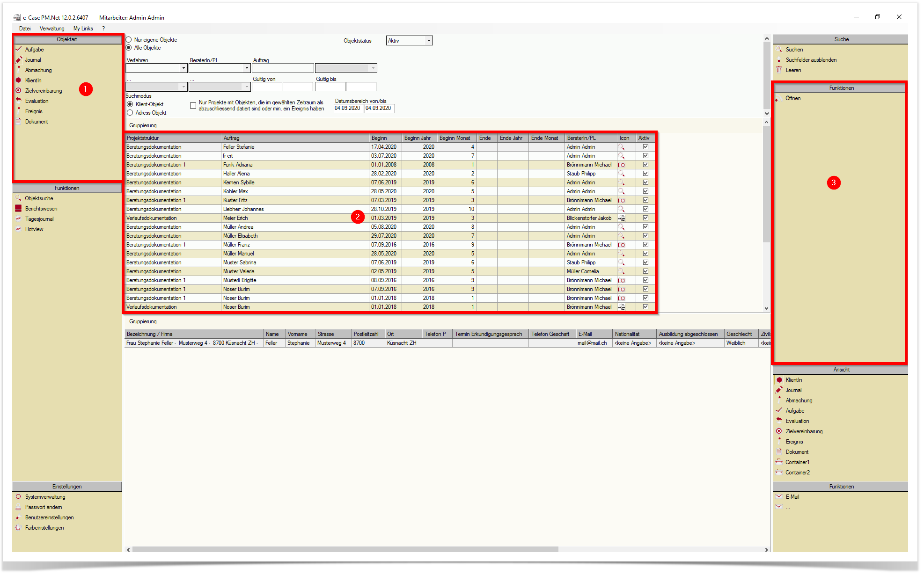Click the Aufgabe checkmark icon in Objektart
Screen dimensions: 924x575
(x=19, y=49)
